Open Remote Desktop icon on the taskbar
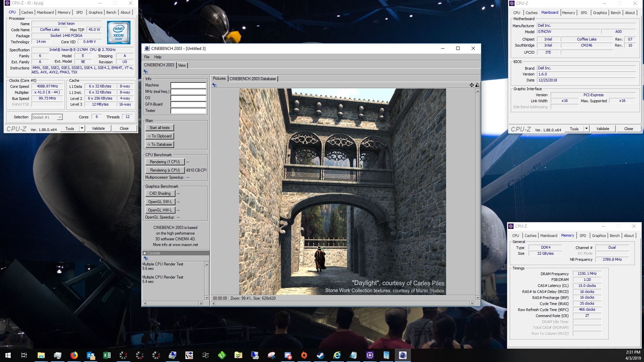The height and width of the screenshot is (362, 644). click(x=255, y=355)
